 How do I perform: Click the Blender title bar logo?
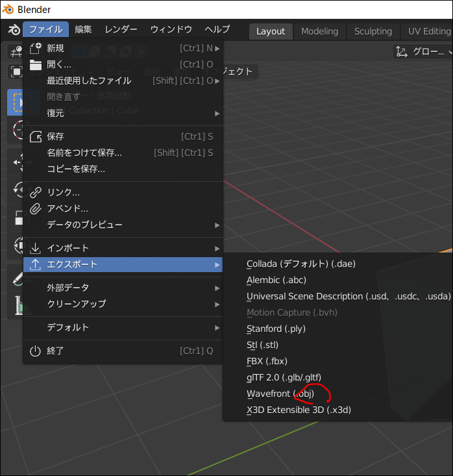tap(8, 9)
